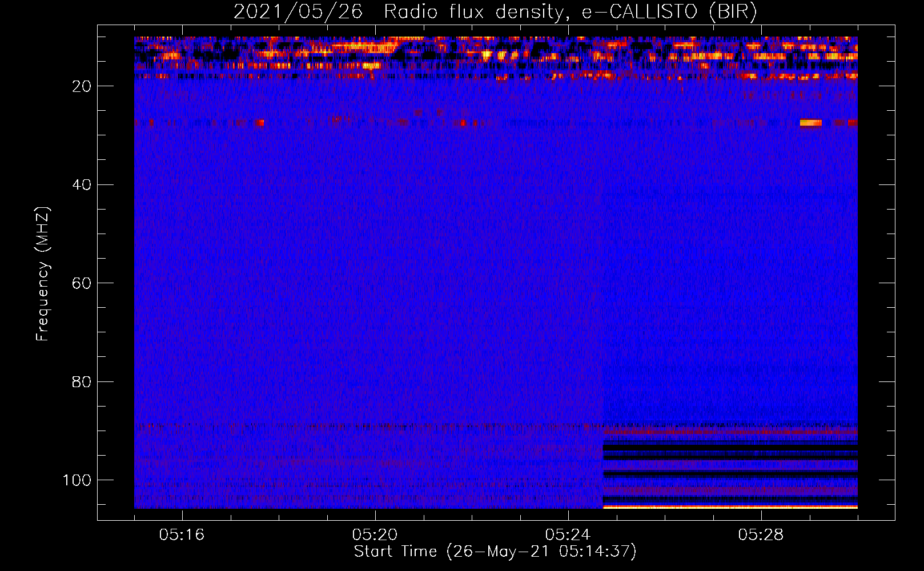Click the 05:24 time tick label
Screen dimensions: 924x571
[568, 535]
